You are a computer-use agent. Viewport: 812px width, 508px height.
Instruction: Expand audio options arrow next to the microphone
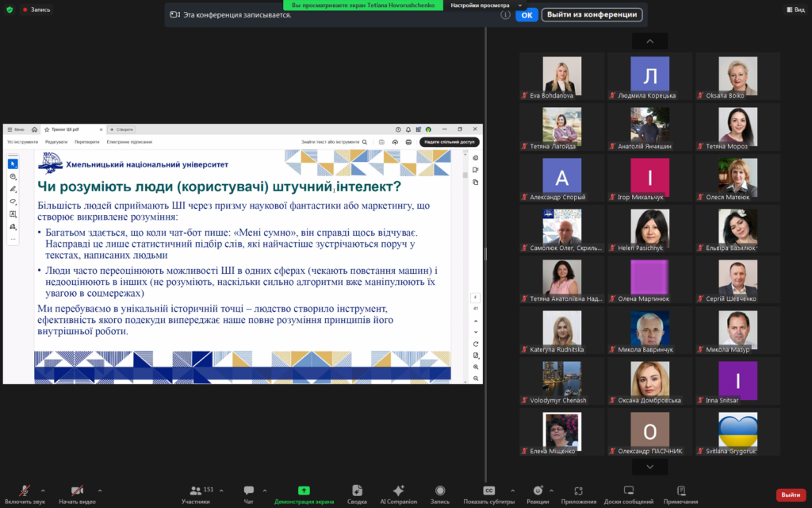pos(43,491)
